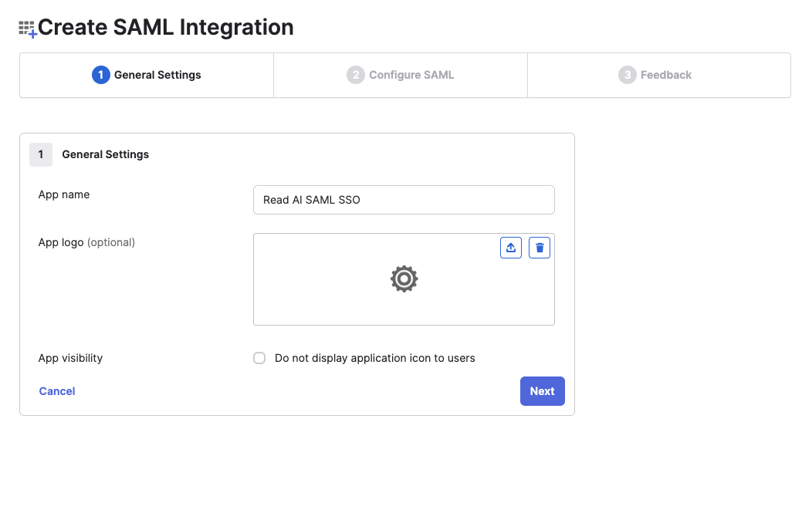
Task: Click the app grid icon beside the title
Action: click(26, 27)
